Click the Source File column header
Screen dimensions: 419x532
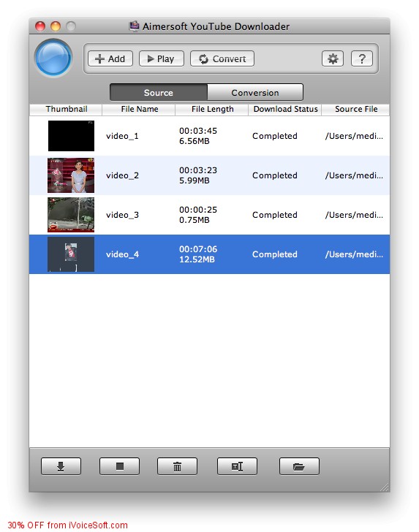pyautogui.click(x=355, y=110)
